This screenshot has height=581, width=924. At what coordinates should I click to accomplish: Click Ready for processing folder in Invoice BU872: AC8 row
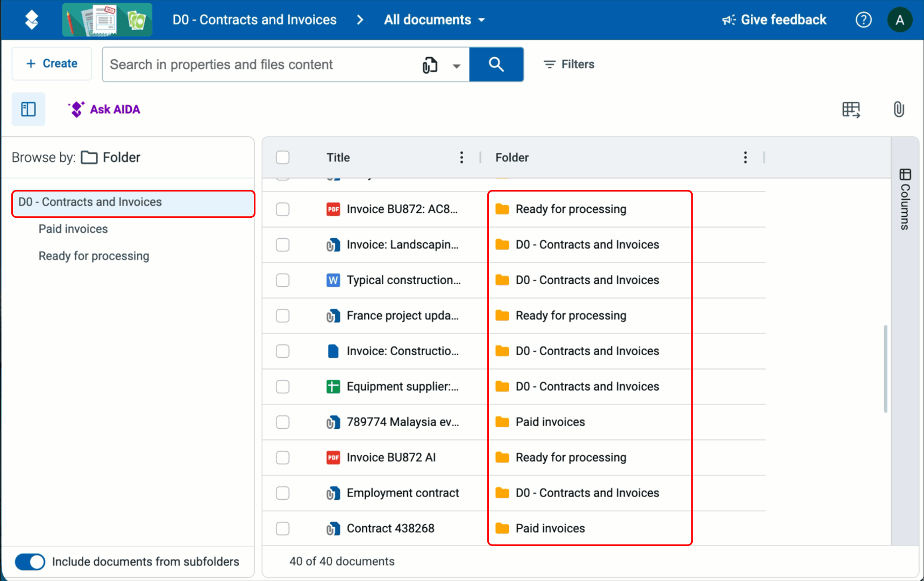(571, 209)
